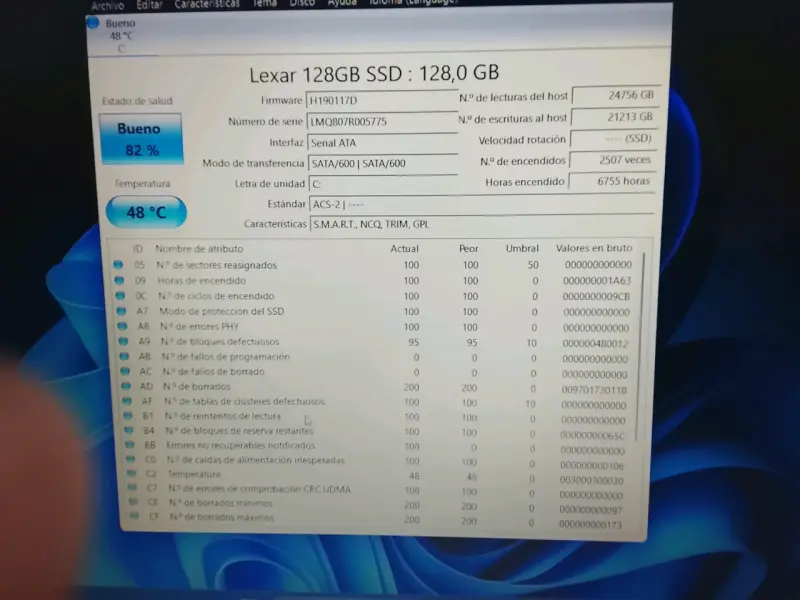Open the Disco menu
The width and height of the screenshot is (800, 600).
pos(302,3)
